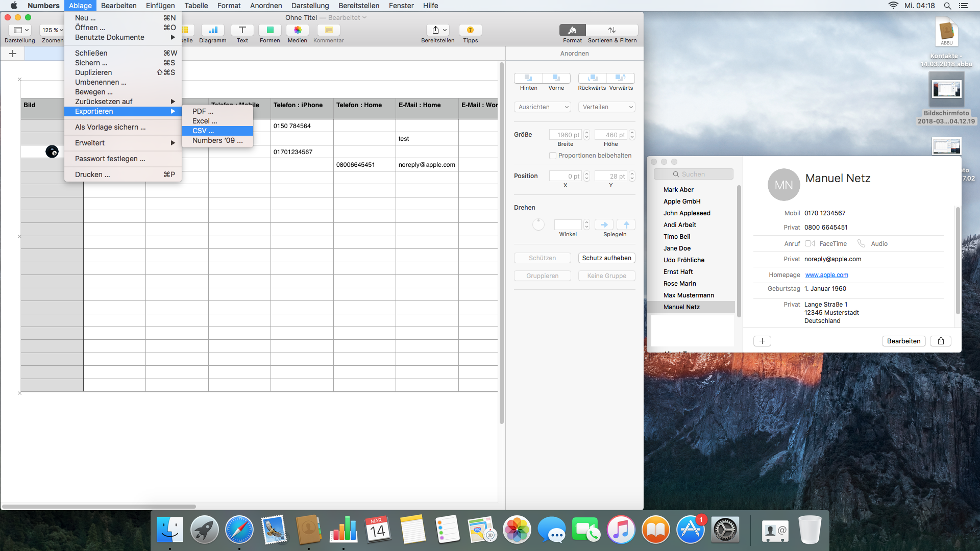The image size is (980, 551).
Task: Click the Bearbeiten button in Contacts
Action: (903, 341)
